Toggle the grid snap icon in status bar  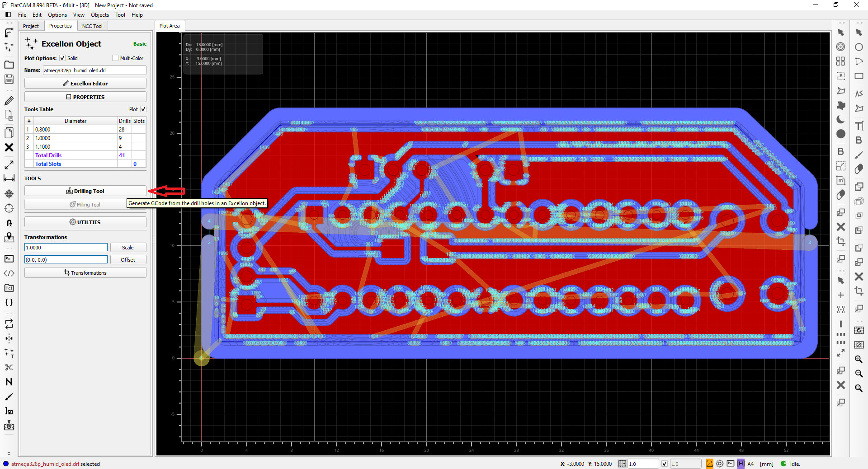click(x=622, y=464)
